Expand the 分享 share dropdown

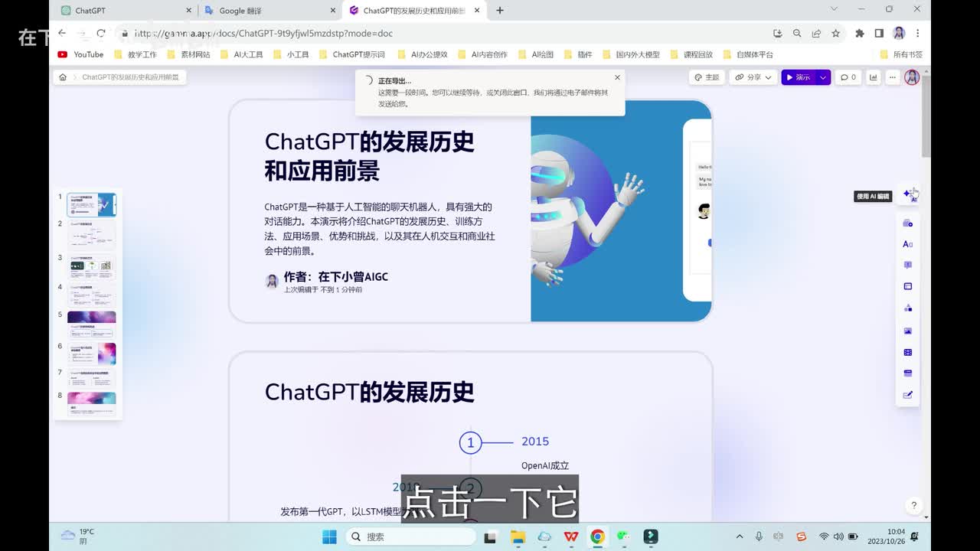click(753, 77)
